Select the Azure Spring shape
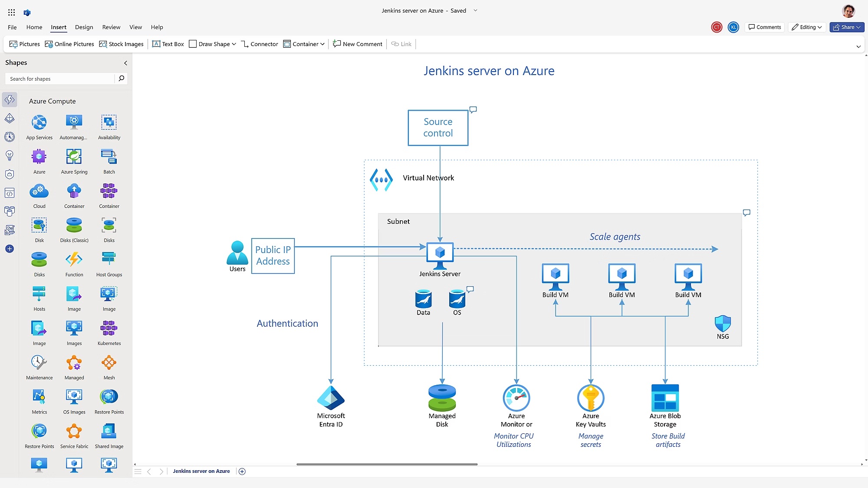The width and height of the screenshot is (868, 488). click(x=74, y=157)
